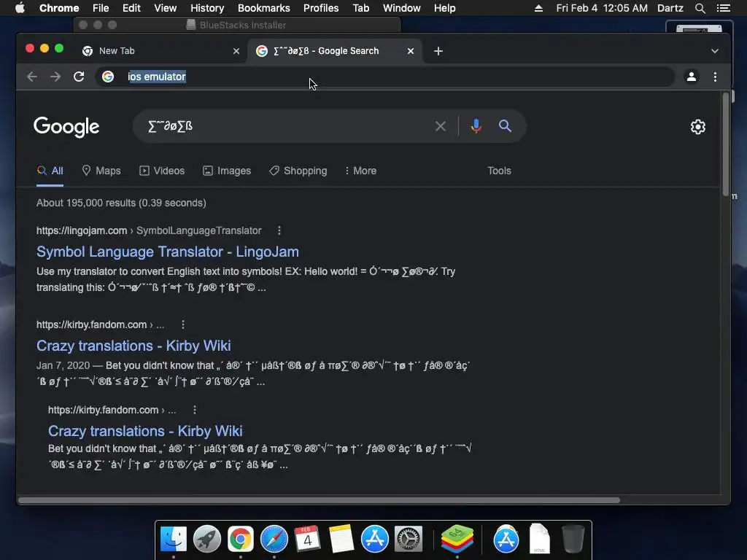
Task: Switch to Videos results
Action: 162,171
